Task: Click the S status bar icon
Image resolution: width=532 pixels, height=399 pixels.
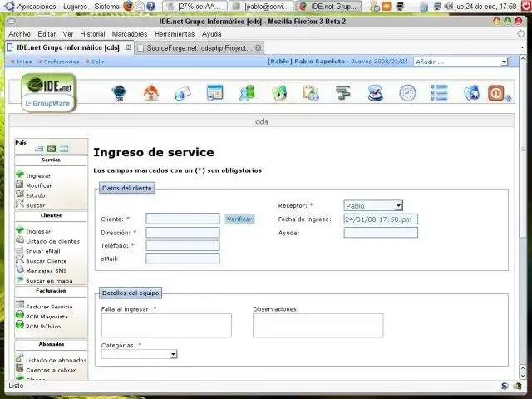Action: 505,386
